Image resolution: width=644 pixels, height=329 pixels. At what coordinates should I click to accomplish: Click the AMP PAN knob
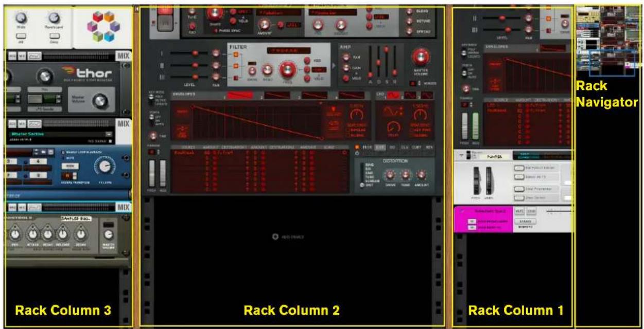(347, 58)
